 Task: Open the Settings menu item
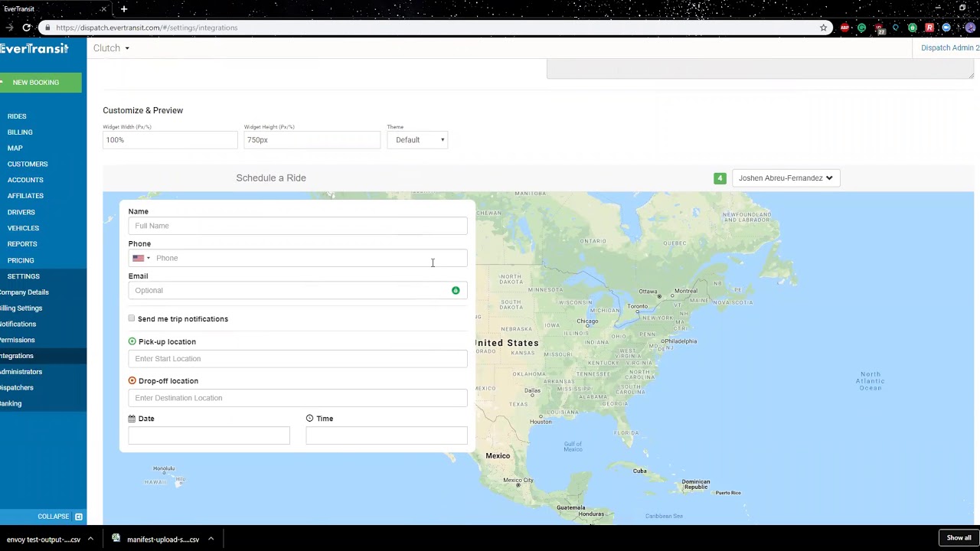[24, 276]
